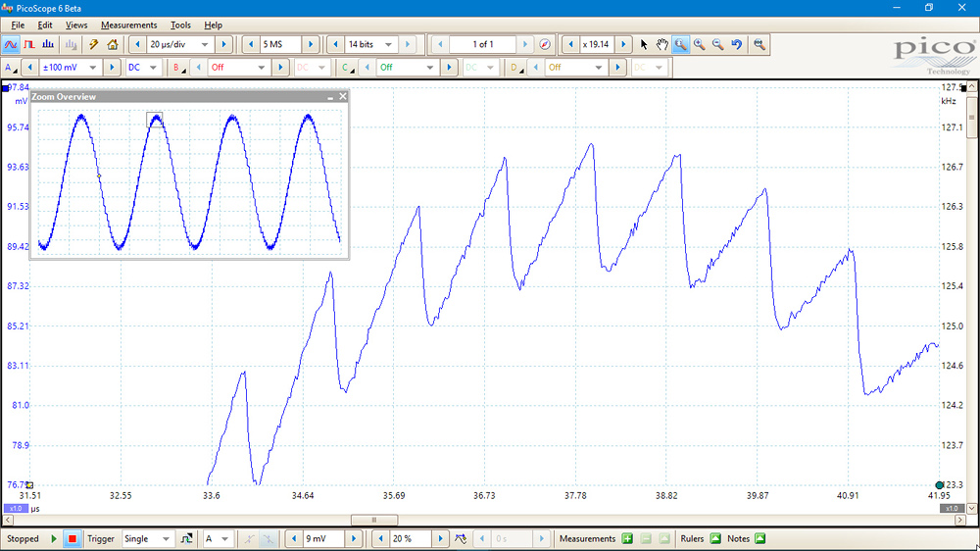This screenshot has width=980, height=551.
Task: Click the Auto setup lightning icon
Action: (94, 44)
